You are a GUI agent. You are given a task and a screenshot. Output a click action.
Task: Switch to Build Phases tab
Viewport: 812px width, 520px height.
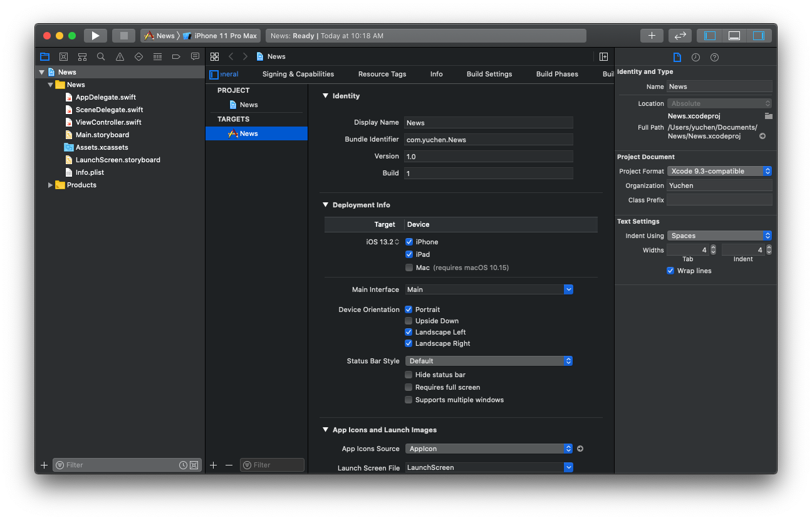(557, 74)
